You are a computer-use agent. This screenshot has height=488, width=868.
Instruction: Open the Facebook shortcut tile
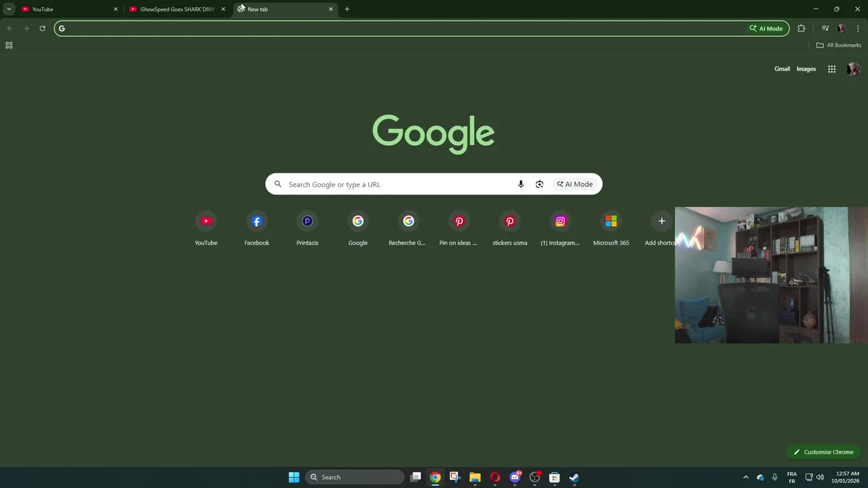point(256,228)
